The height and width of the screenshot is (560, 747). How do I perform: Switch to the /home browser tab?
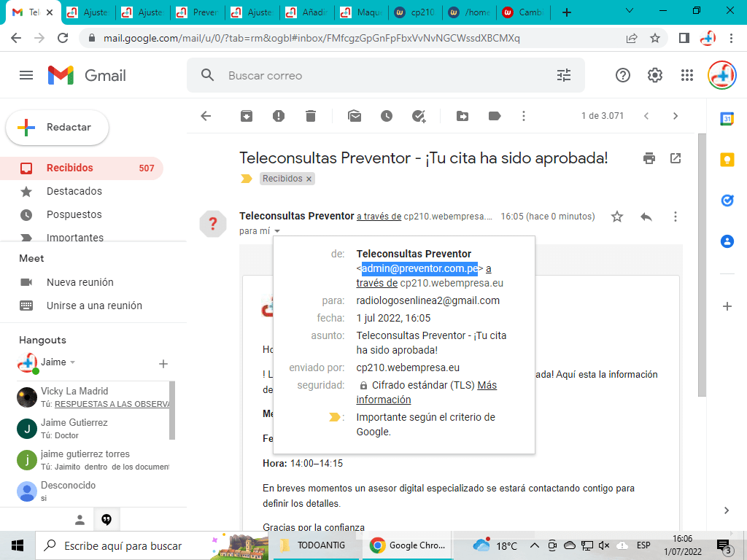click(469, 12)
